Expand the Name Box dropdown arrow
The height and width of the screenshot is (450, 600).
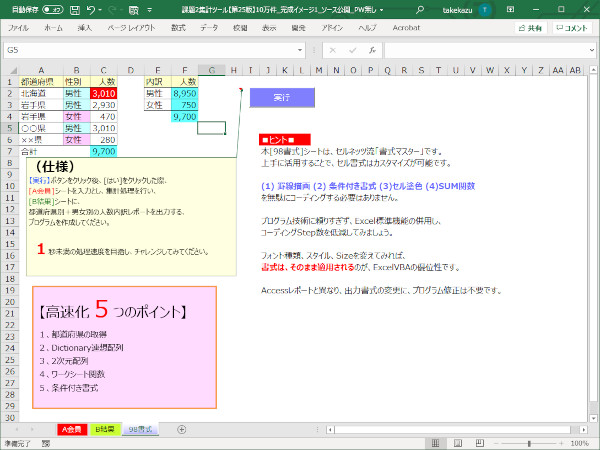(300, 50)
